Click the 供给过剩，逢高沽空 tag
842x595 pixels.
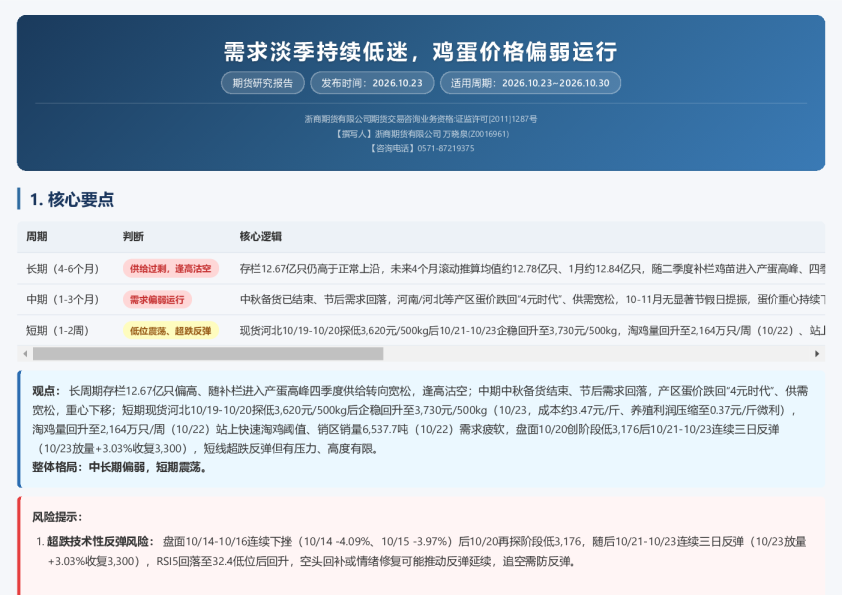tap(170, 269)
